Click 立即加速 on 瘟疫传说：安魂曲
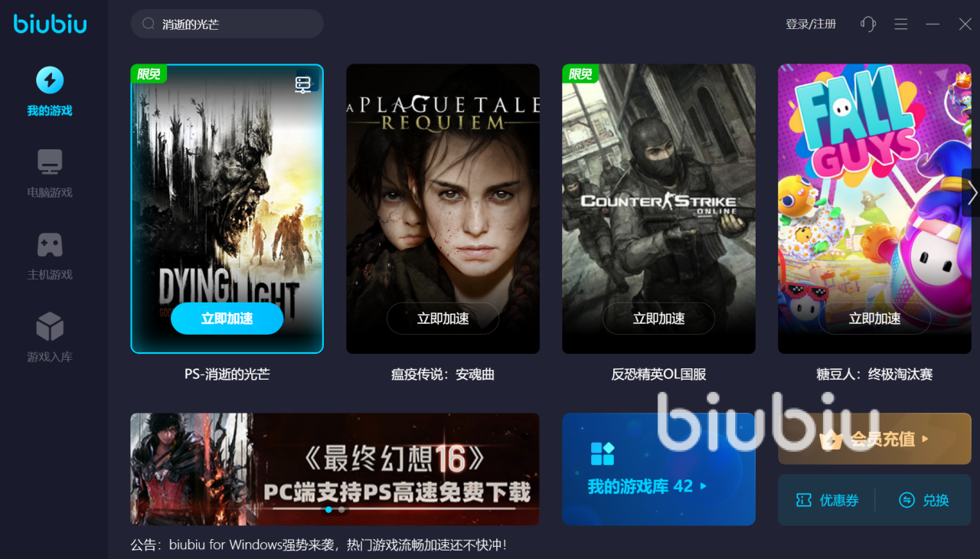This screenshot has height=559, width=980. (443, 319)
